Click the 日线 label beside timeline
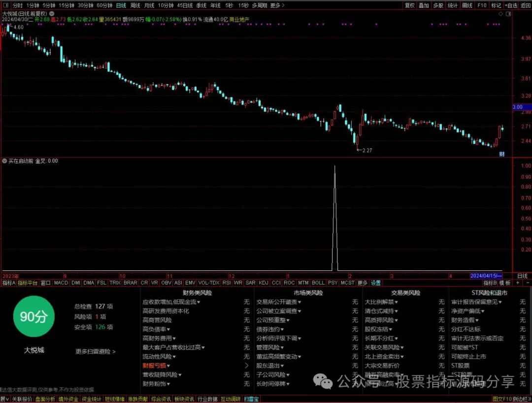Screen dimensions: 532x403 [x=522, y=276]
